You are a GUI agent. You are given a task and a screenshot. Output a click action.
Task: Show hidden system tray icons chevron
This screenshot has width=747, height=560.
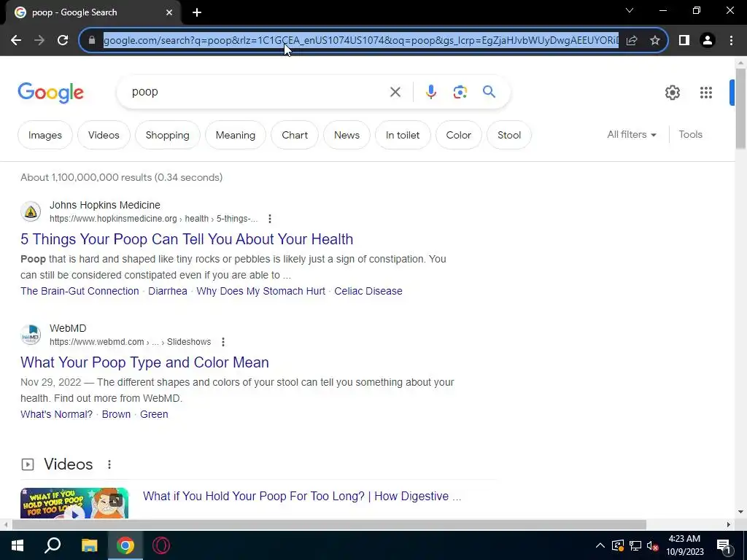point(600,545)
